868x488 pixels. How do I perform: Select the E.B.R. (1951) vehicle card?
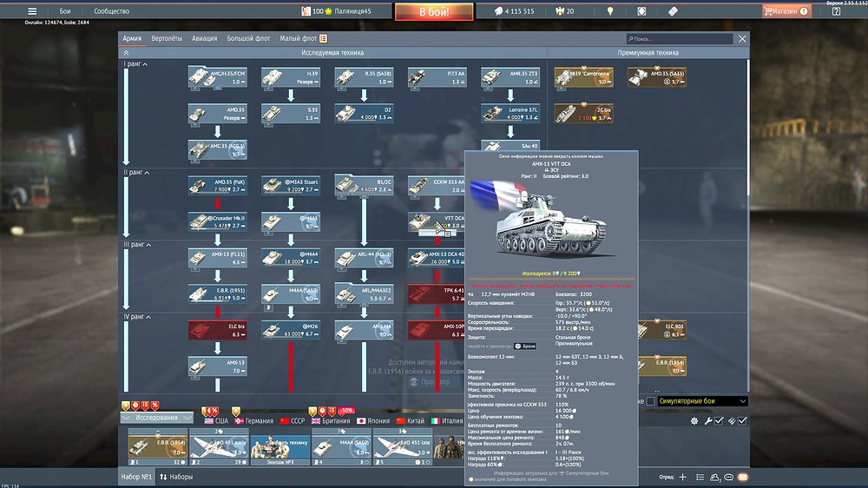(218, 293)
